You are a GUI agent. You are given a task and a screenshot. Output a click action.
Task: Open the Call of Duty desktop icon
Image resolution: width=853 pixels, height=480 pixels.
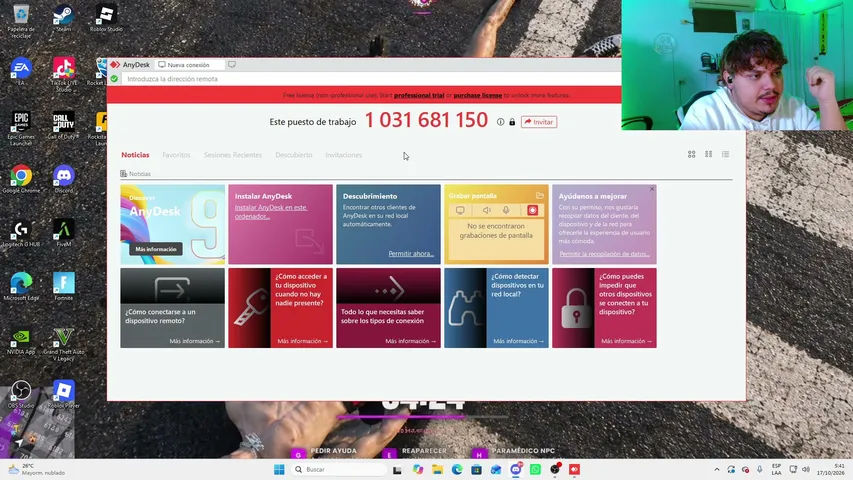[64, 125]
